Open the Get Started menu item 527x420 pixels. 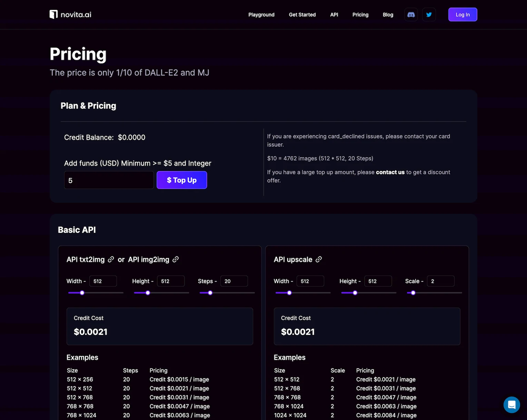tap(302, 14)
